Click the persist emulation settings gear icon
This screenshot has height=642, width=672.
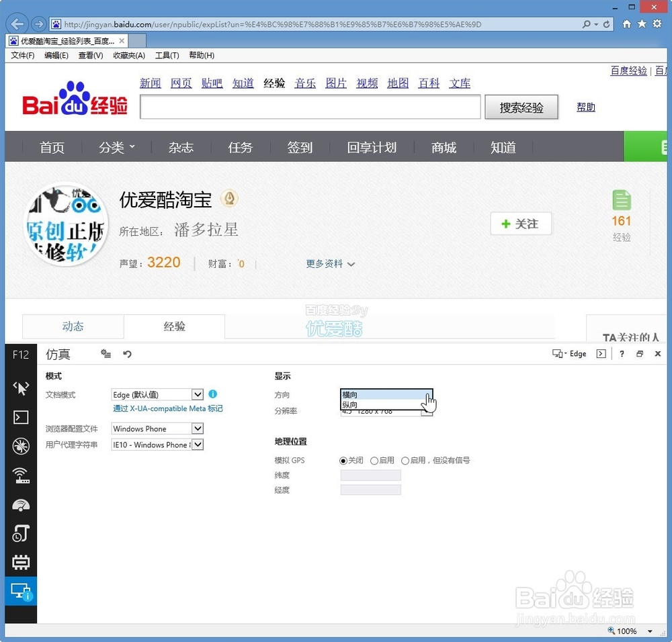106,354
